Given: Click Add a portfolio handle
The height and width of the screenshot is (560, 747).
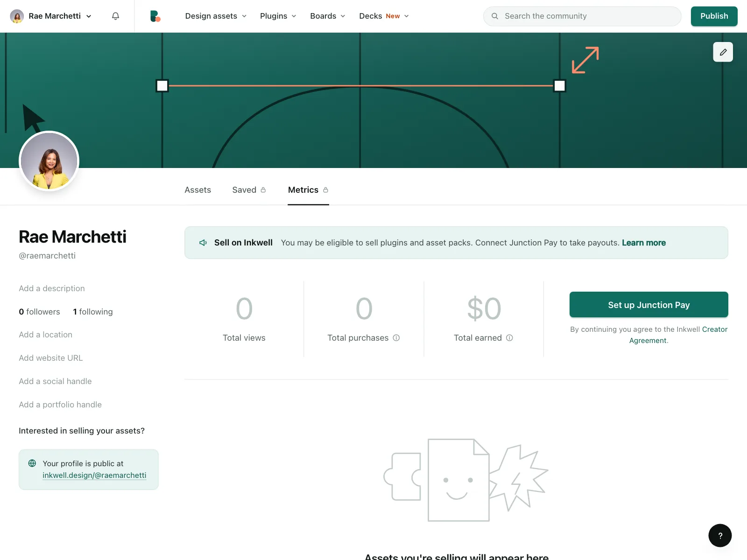Looking at the screenshot, I should 60,405.
